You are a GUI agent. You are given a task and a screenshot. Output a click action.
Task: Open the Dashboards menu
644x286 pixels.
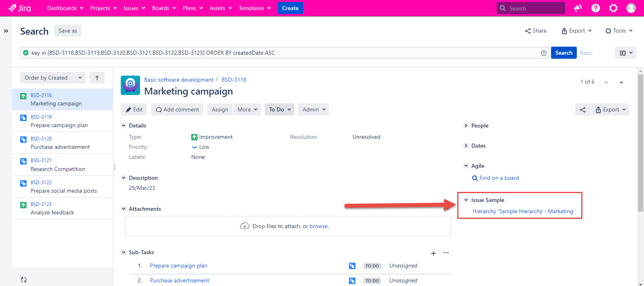tap(65, 8)
